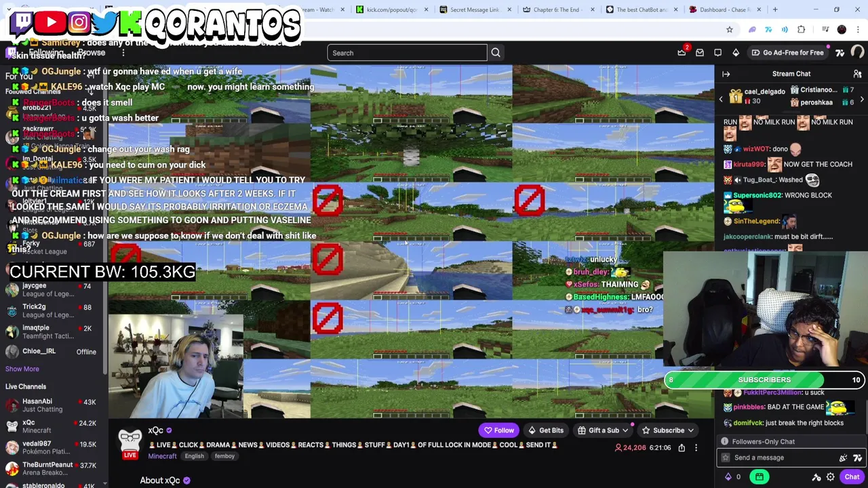
Task: Open Chloe__IRL offline channel
Action: [x=53, y=352]
